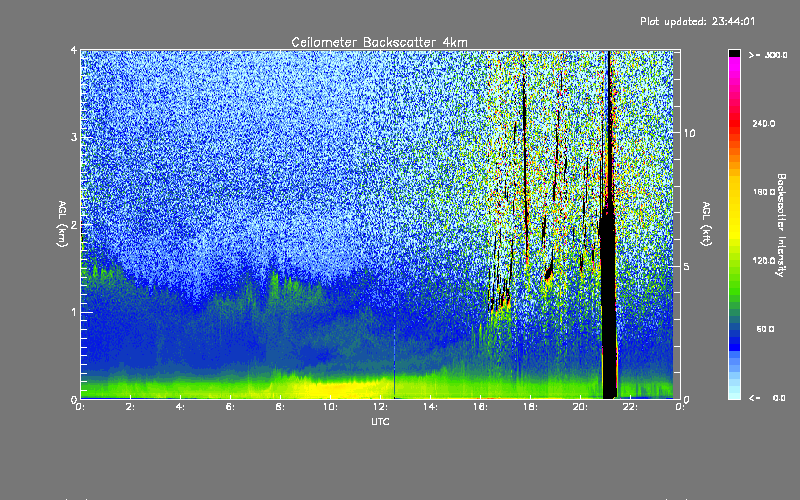
Task: Click the Backscatter Intensity colorbar label
Action: (781, 225)
